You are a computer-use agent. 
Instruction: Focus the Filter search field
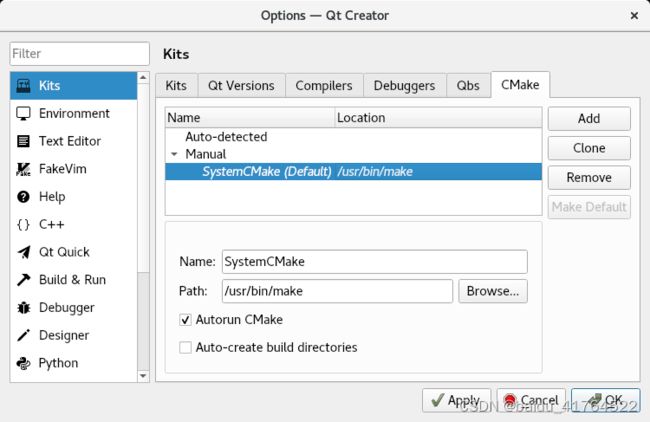pos(80,53)
